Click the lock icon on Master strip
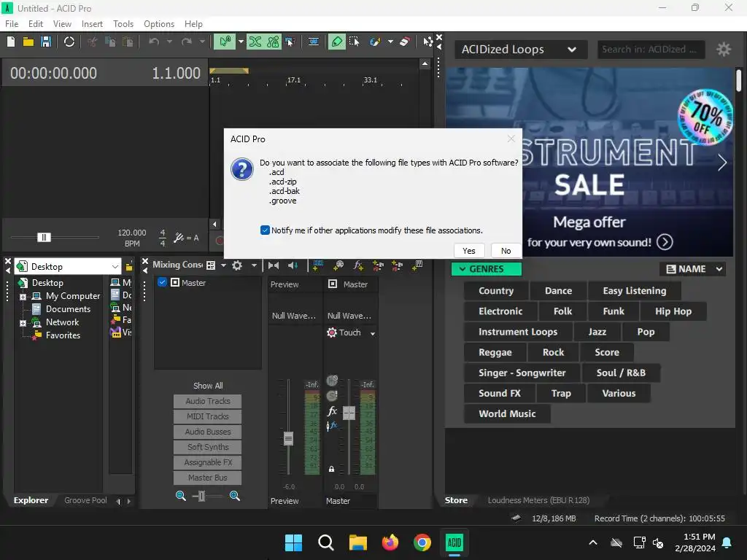This screenshot has height=560, width=747. (x=332, y=469)
